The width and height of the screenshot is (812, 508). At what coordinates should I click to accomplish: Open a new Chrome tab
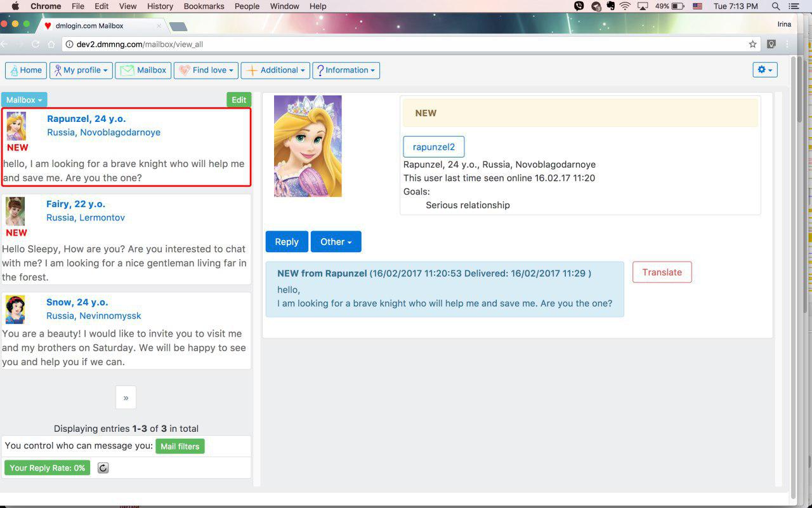point(178,26)
